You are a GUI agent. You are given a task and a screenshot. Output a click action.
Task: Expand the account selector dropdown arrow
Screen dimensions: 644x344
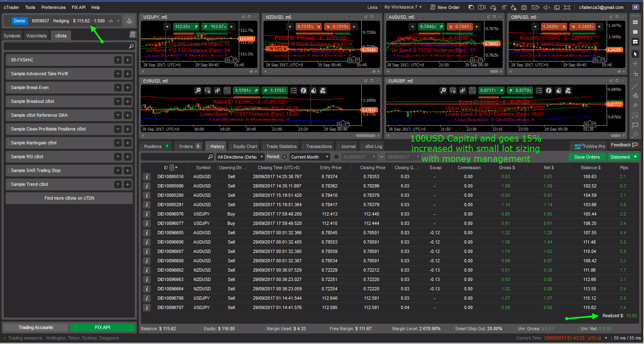point(119,21)
